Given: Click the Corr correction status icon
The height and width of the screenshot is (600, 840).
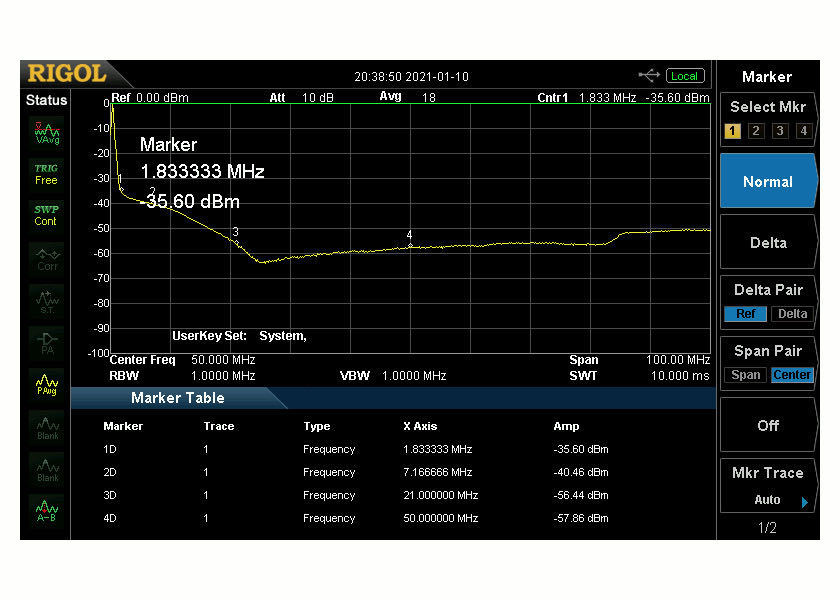Looking at the screenshot, I should 47,259.
